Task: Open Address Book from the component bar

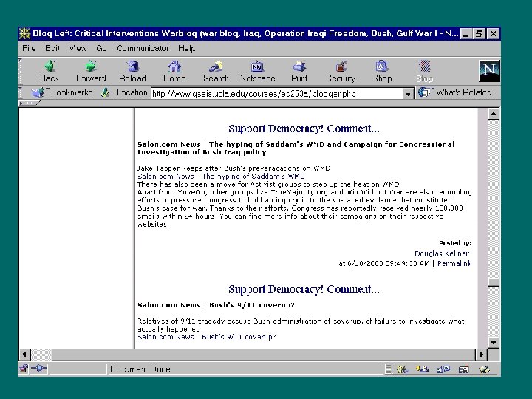Action: click(x=463, y=369)
